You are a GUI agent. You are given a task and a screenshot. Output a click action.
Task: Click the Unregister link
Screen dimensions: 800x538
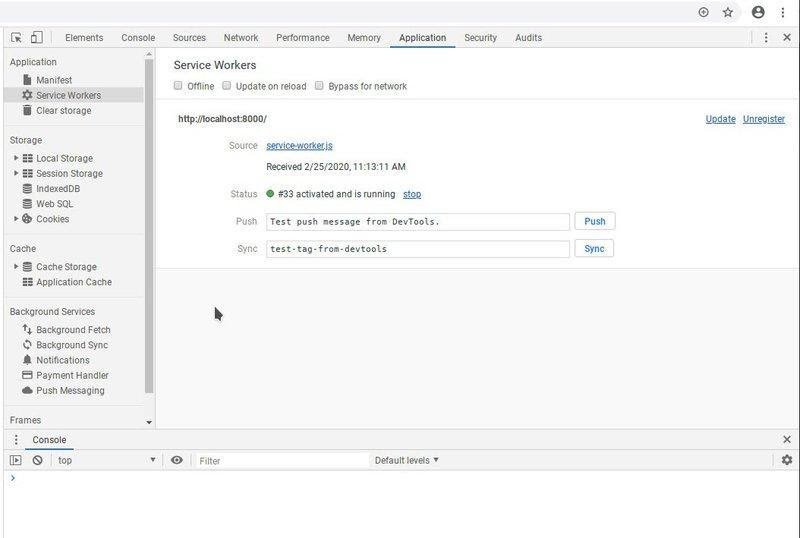tap(763, 119)
